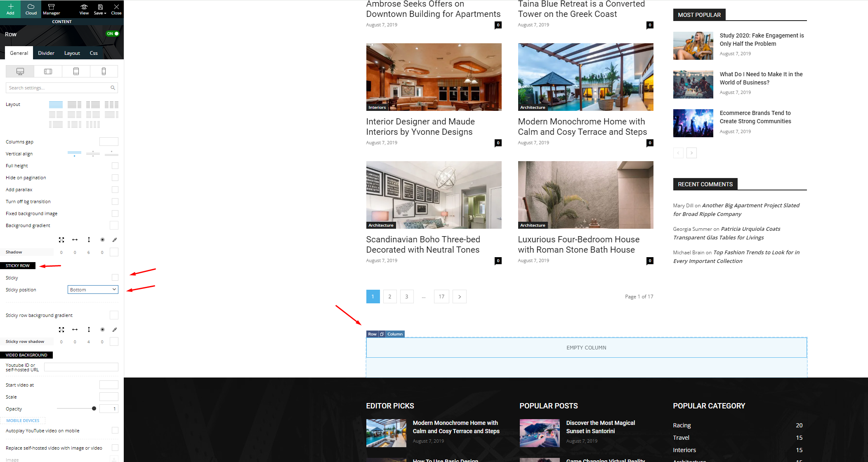Enable Add parallax checkbox
Viewport: 868px width, 462px height.
[115, 190]
